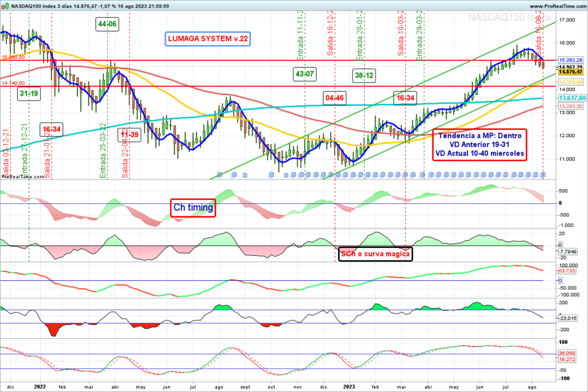Screen dimensions: 588x392
Task: Click the nov label on the time axis
Action: click(298, 387)
